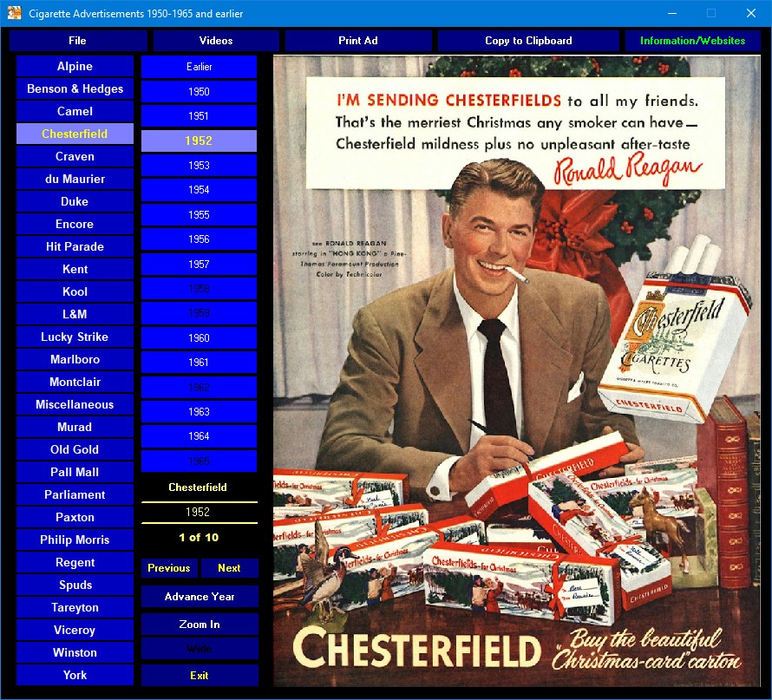Image resolution: width=772 pixels, height=700 pixels.
Task: Go to the Next ad
Action: tap(230, 568)
